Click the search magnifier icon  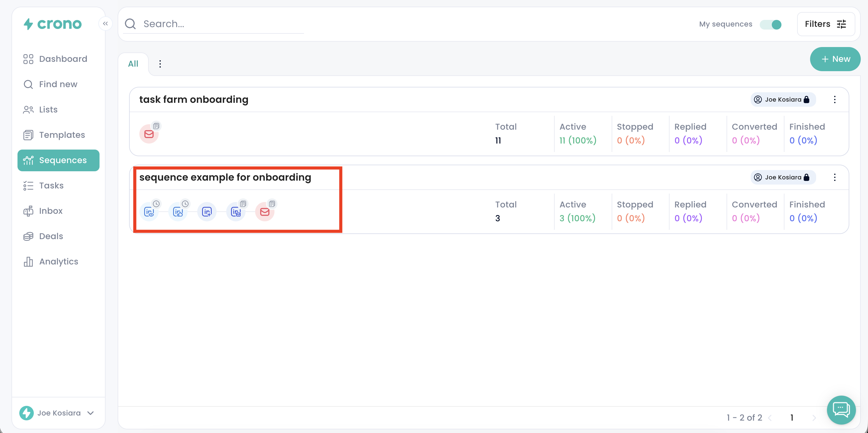pyautogui.click(x=130, y=24)
